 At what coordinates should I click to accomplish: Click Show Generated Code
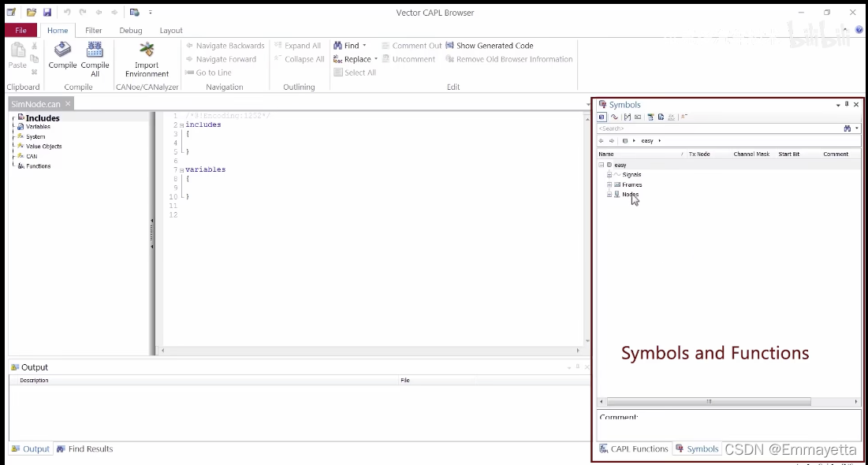490,46
